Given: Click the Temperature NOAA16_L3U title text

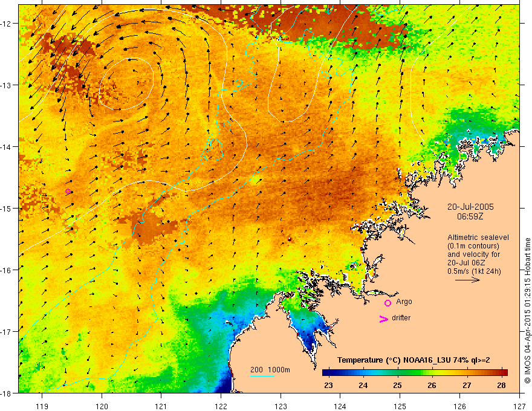Looking at the screenshot, I should click(x=414, y=360).
